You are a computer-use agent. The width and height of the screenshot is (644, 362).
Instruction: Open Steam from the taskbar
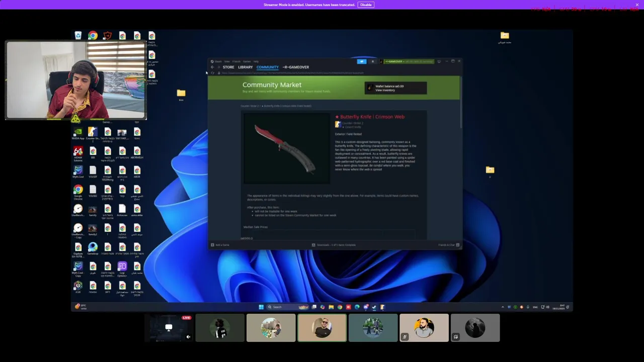click(x=374, y=307)
